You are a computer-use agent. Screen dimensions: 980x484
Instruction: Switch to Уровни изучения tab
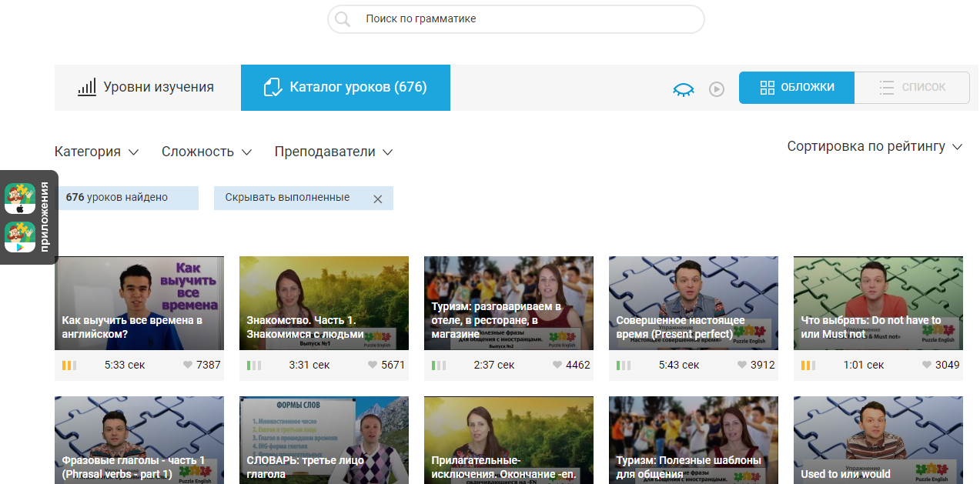point(147,88)
